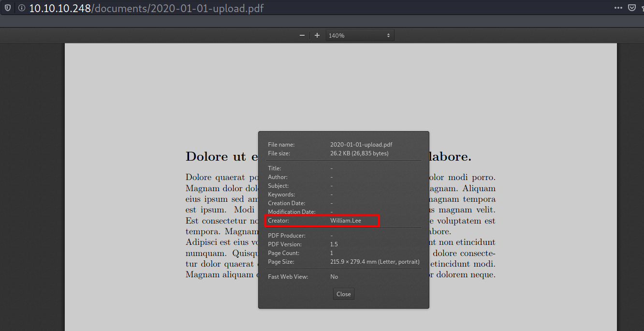Image resolution: width=644 pixels, height=331 pixels.
Task: Zoom in using the plus icon
Action: (317, 35)
